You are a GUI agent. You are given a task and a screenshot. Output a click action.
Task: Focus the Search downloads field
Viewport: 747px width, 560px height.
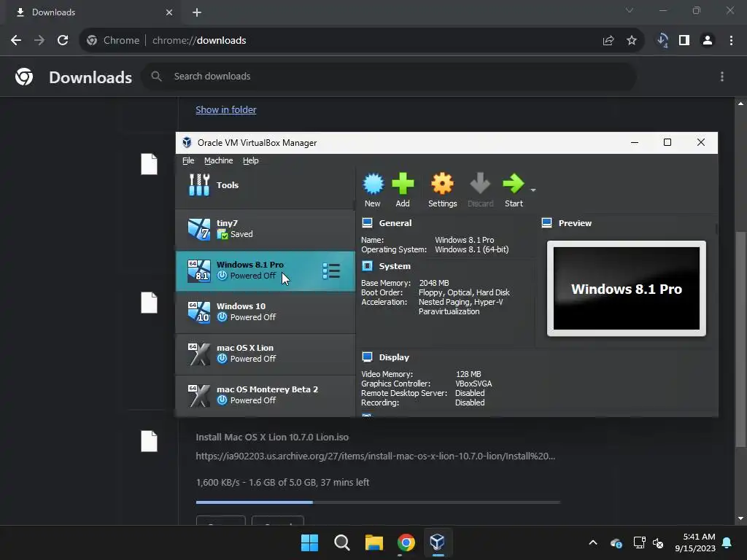(389, 76)
